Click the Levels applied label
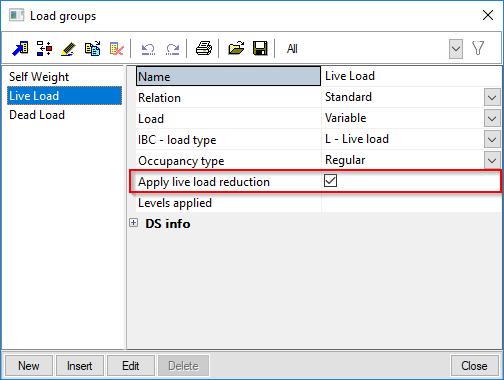 175,203
